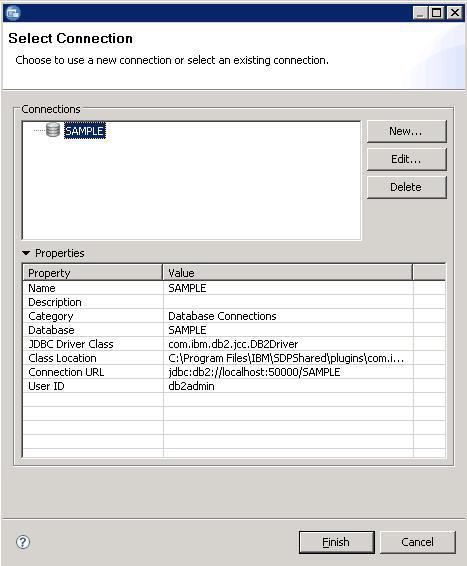Click SAMPLE value in the Database row
The width and height of the screenshot is (467, 566).
point(187,330)
